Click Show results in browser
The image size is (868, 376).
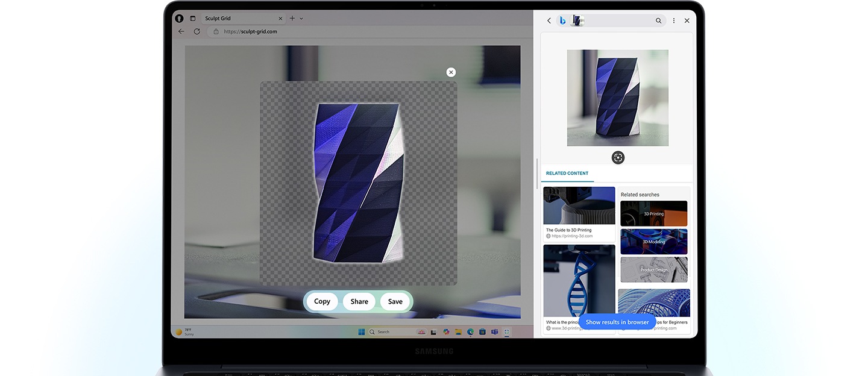pyautogui.click(x=617, y=322)
